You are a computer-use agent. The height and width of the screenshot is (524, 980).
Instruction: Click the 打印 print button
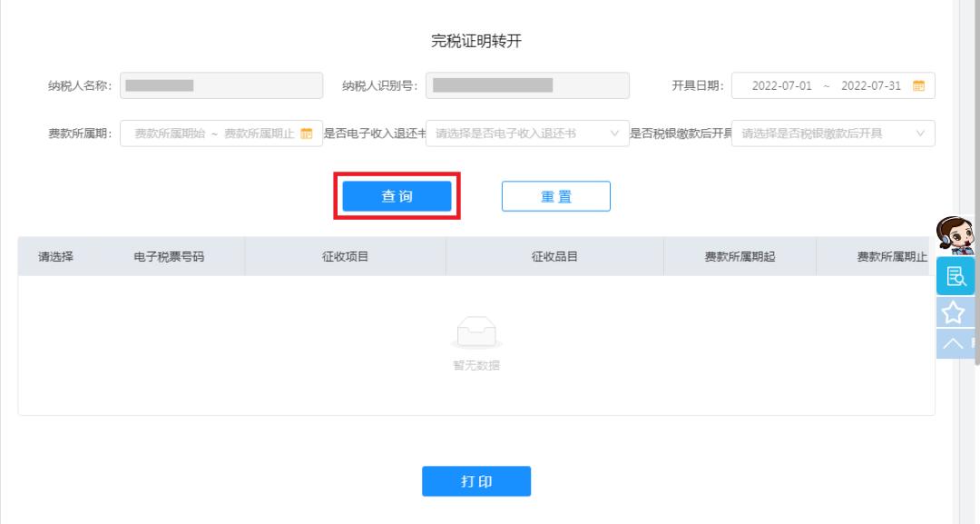click(476, 481)
